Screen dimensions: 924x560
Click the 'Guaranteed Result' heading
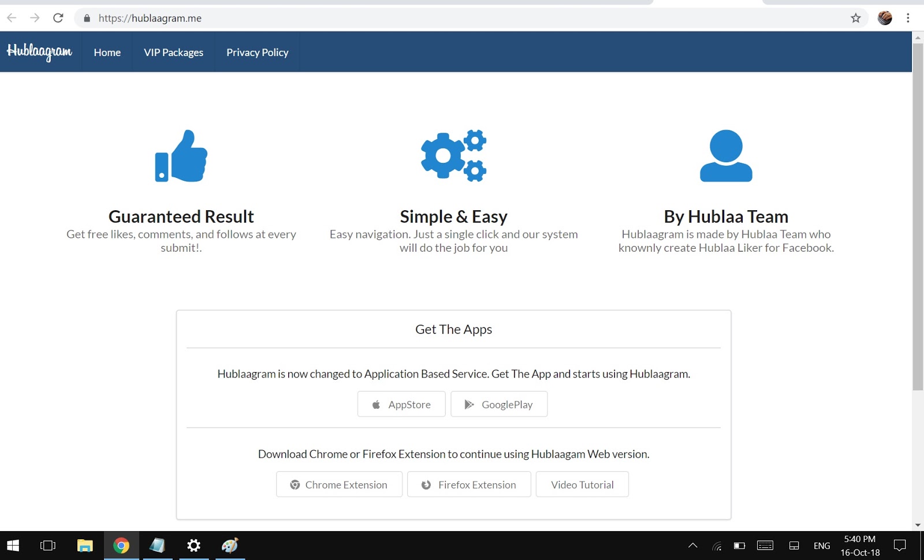coord(181,216)
